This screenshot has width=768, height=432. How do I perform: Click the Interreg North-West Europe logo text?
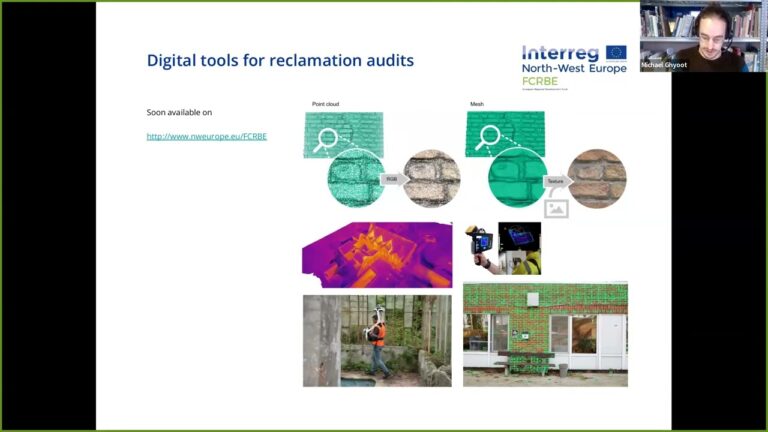pyautogui.click(x=562, y=60)
